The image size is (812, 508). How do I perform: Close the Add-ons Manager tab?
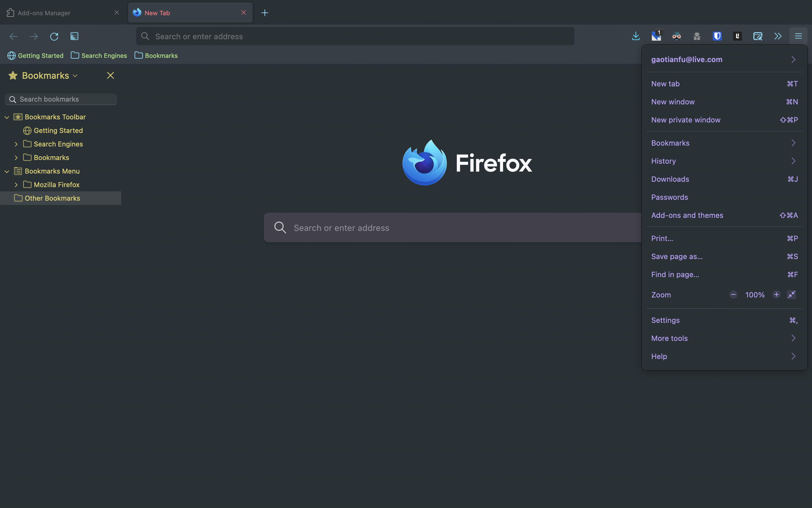coord(117,12)
